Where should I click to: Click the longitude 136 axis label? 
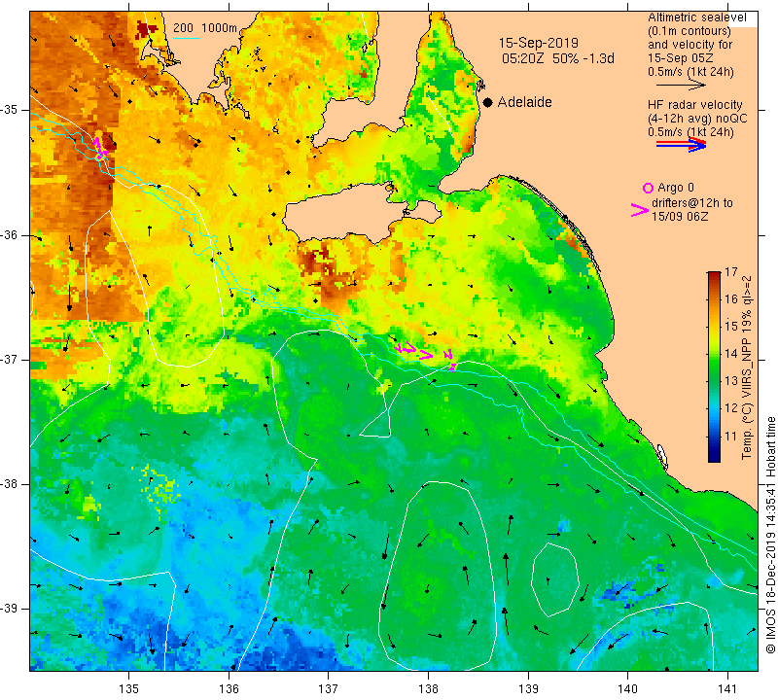point(229,688)
